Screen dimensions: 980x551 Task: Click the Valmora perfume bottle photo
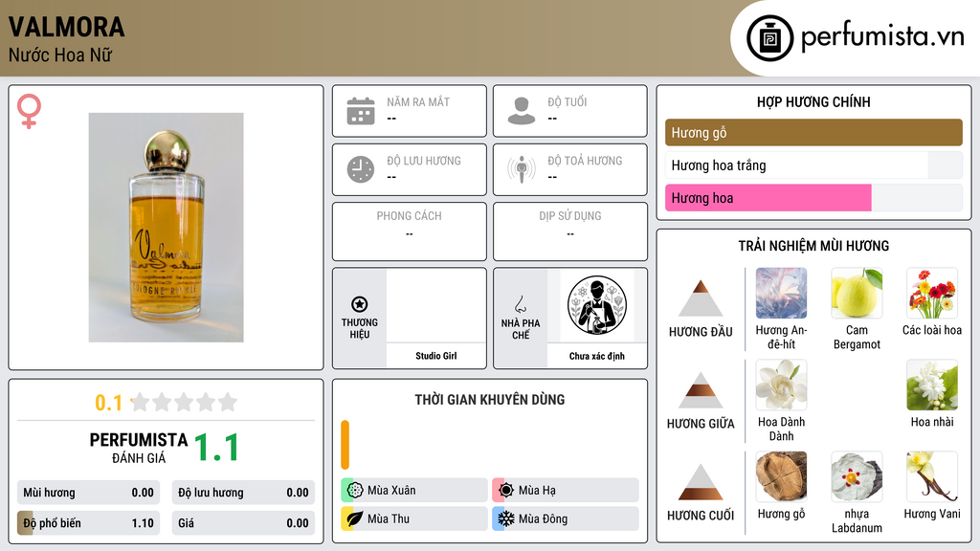(166, 228)
